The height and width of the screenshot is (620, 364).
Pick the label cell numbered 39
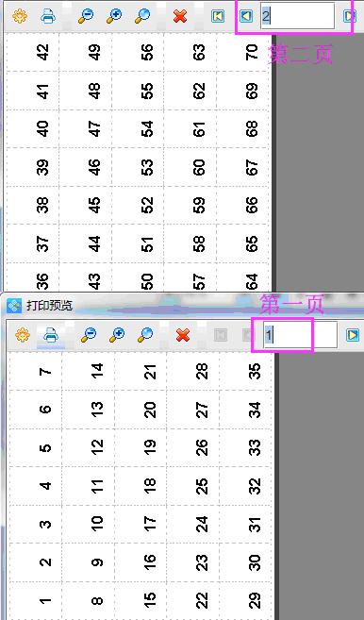[x=33, y=167]
